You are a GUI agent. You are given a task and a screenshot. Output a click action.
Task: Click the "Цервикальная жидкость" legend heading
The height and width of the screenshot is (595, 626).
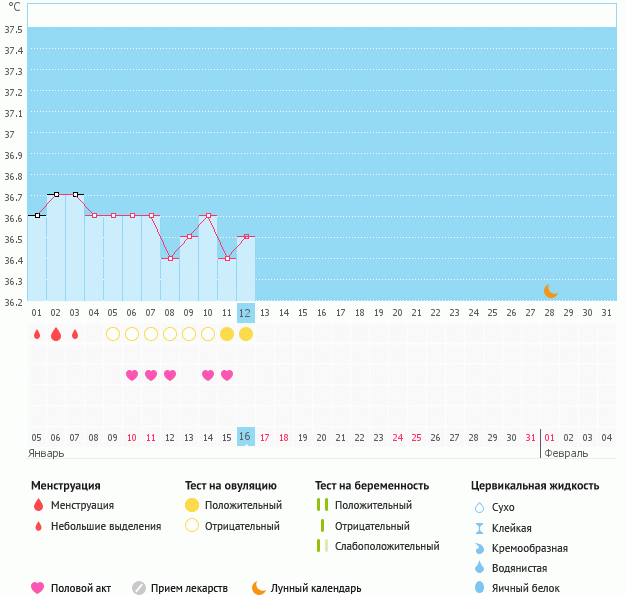click(535, 486)
